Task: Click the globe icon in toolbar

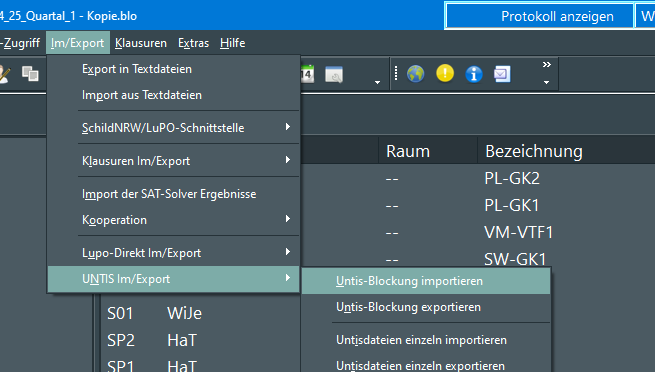Action: coord(415,74)
